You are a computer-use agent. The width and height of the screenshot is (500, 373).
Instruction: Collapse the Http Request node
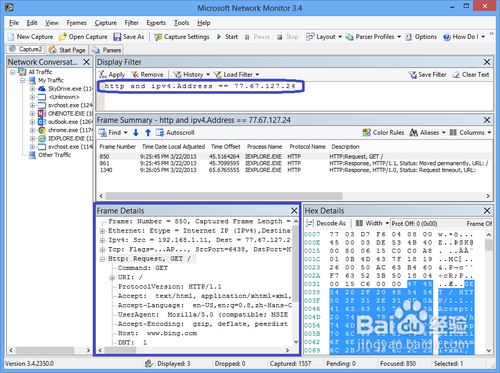103,259
